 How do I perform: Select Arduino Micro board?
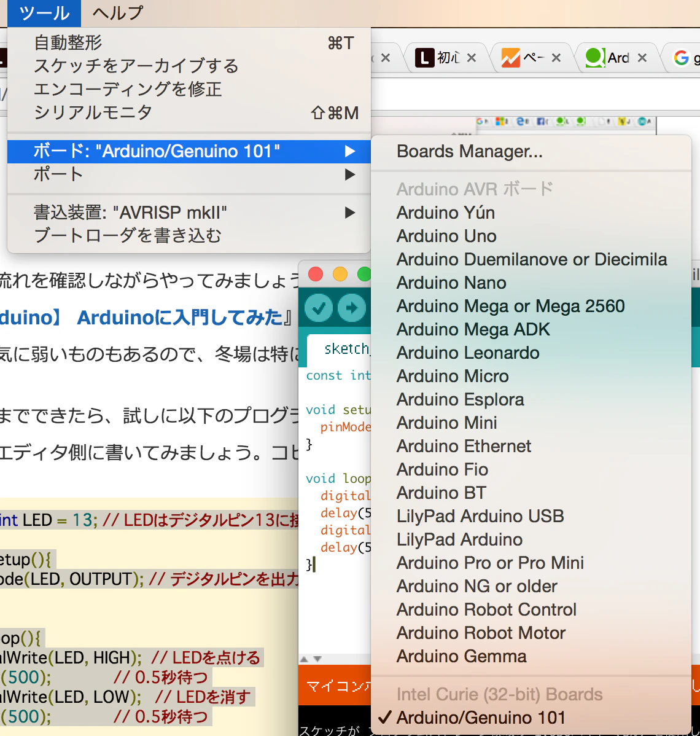click(x=531, y=376)
